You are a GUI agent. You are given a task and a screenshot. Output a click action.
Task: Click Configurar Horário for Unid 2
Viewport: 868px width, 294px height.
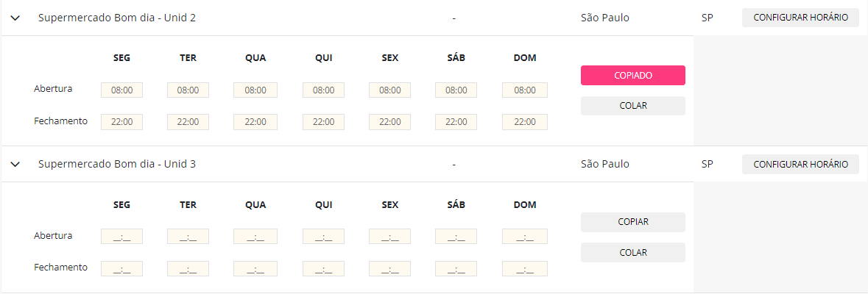[800, 18]
